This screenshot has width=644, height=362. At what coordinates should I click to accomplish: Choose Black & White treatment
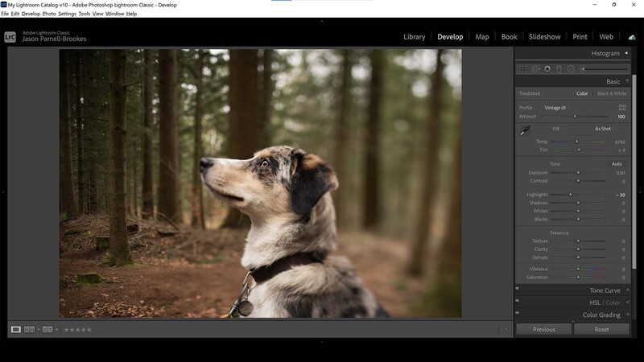click(x=612, y=93)
